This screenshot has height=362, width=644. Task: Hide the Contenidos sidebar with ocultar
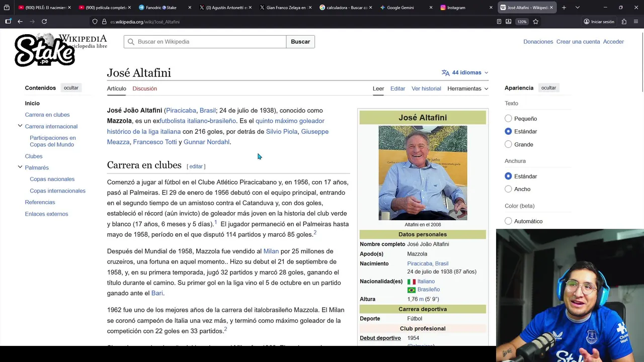point(71,88)
